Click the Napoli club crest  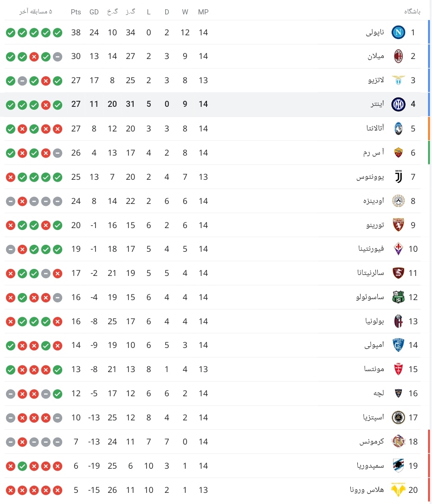tap(398, 33)
